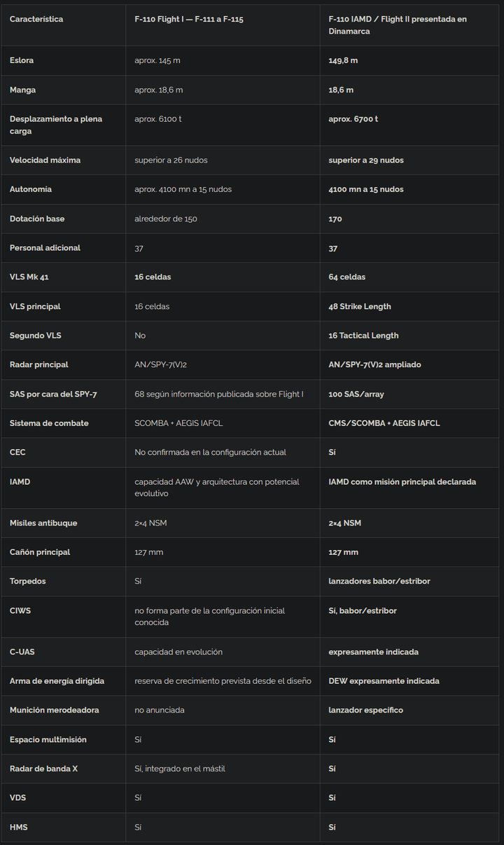Select 'IAMD como misión principal declarada' cell
Screen dimensions: 504x845
tap(402, 481)
